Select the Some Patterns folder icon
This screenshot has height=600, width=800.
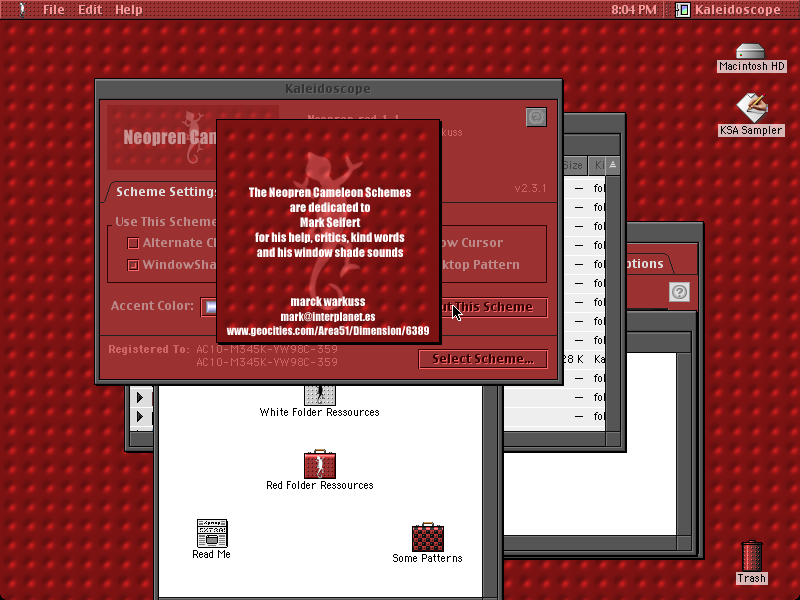pos(428,537)
